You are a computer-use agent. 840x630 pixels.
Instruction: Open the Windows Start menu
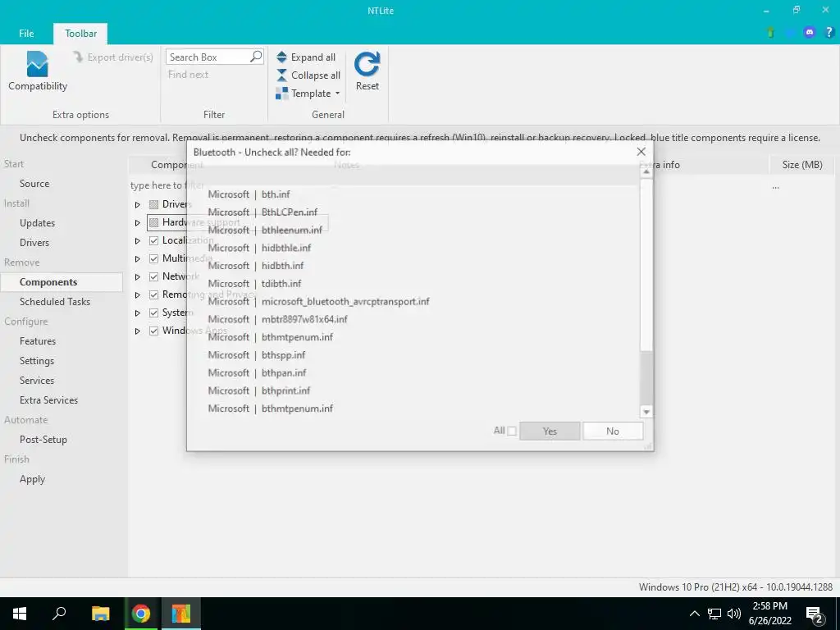coord(20,614)
